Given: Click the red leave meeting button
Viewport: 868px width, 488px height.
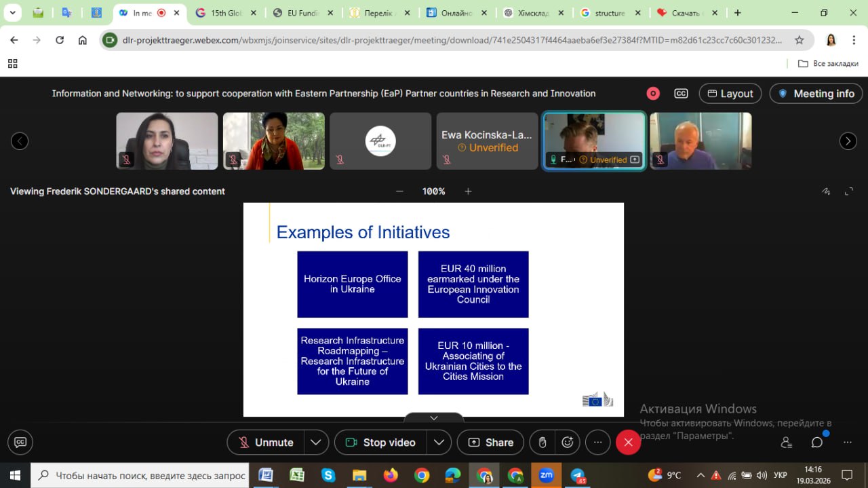Looking at the screenshot, I should coord(628,443).
